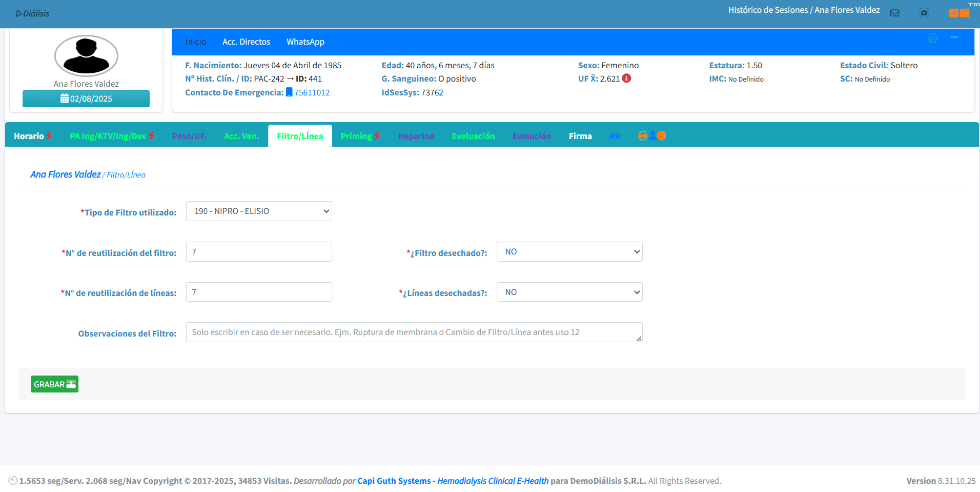
Task: Expand the ¿Líneas desechadas? dropdown
Action: (569, 292)
